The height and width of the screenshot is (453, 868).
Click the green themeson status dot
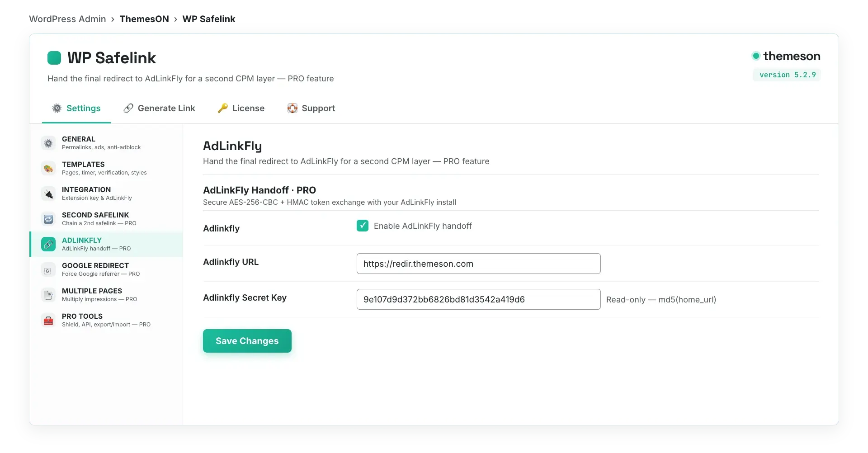[756, 56]
